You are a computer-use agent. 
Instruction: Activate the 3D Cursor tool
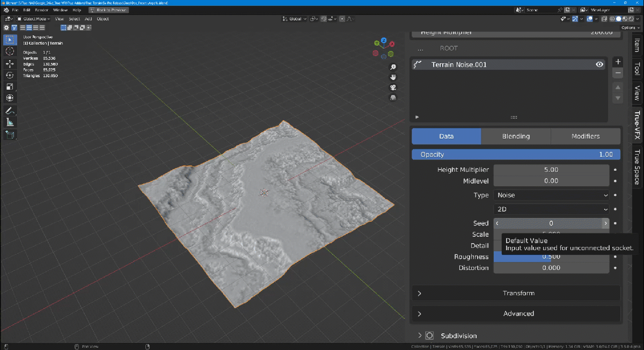10,51
